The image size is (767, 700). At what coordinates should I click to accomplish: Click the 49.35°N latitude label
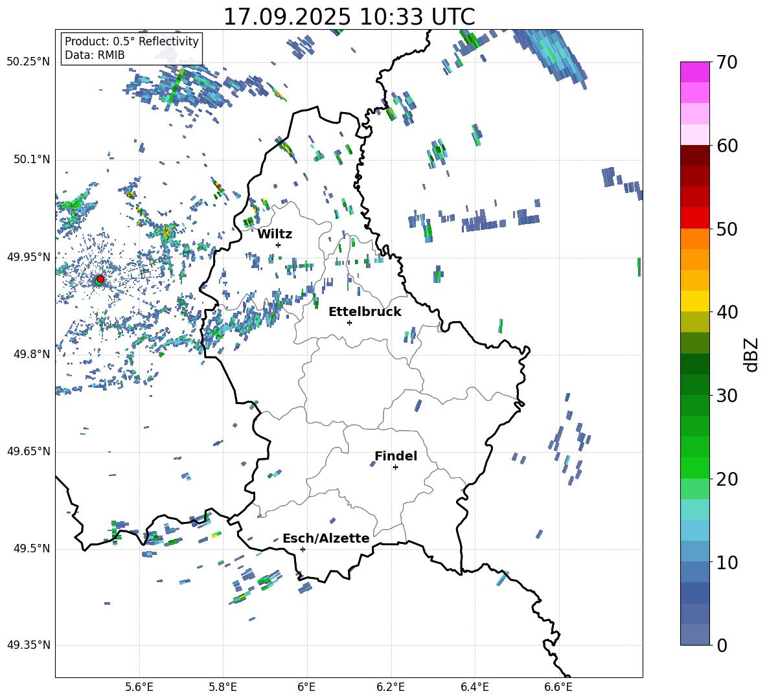click(x=29, y=645)
